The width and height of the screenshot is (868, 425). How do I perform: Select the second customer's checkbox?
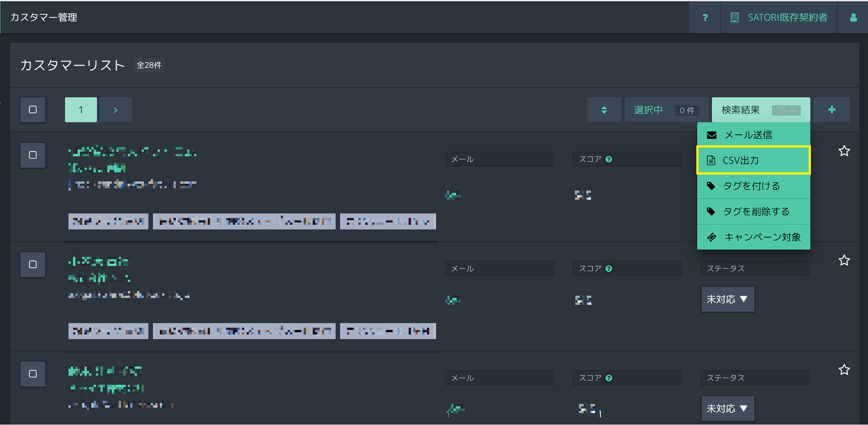(x=33, y=265)
